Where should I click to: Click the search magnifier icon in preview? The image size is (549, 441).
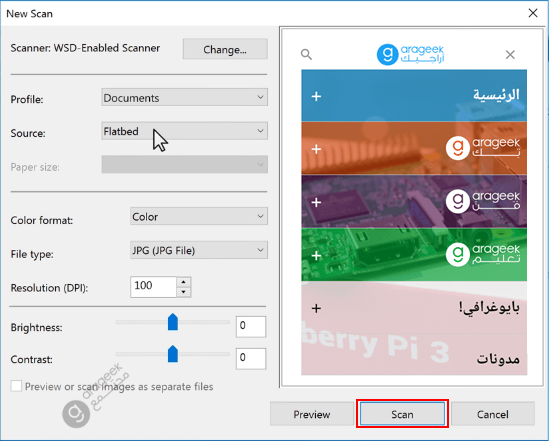[306, 55]
